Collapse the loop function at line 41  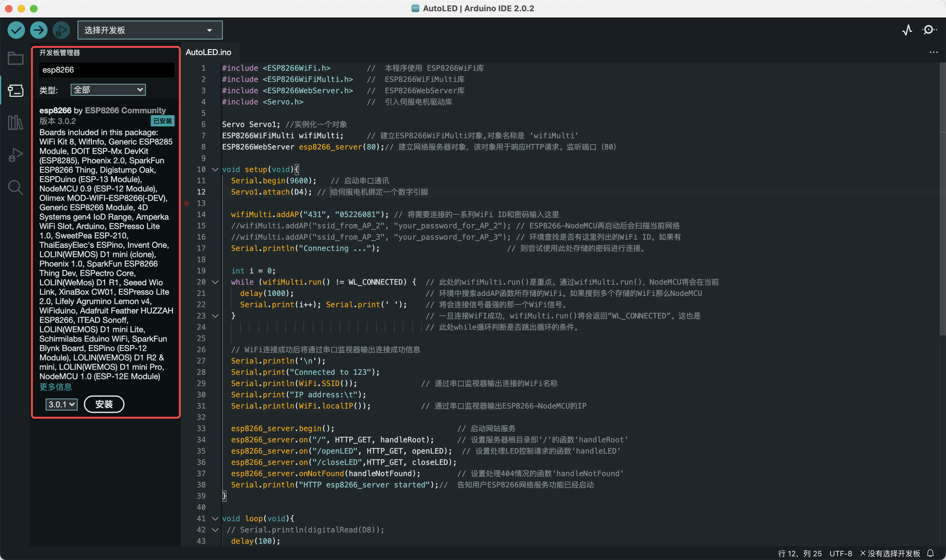(215, 519)
